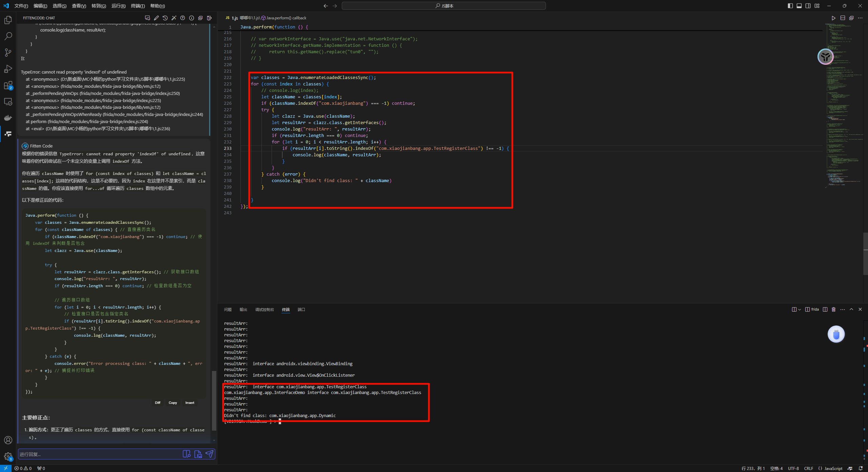Toggle the bottom panel visibility
The image size is (868, 472).
799,6
